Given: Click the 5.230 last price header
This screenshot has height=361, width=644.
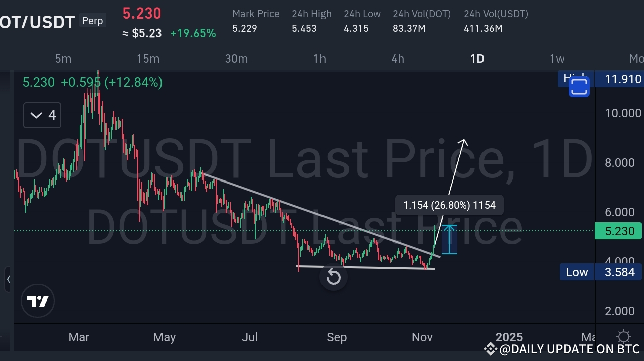Looking at the screenshot, I should coord(142,13).
